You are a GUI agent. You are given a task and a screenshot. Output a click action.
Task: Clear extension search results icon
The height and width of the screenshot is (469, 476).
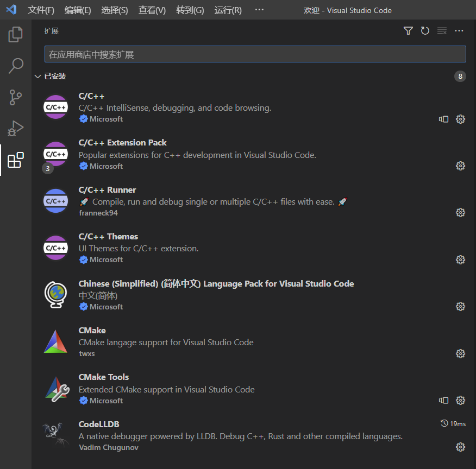coord(442,30)
